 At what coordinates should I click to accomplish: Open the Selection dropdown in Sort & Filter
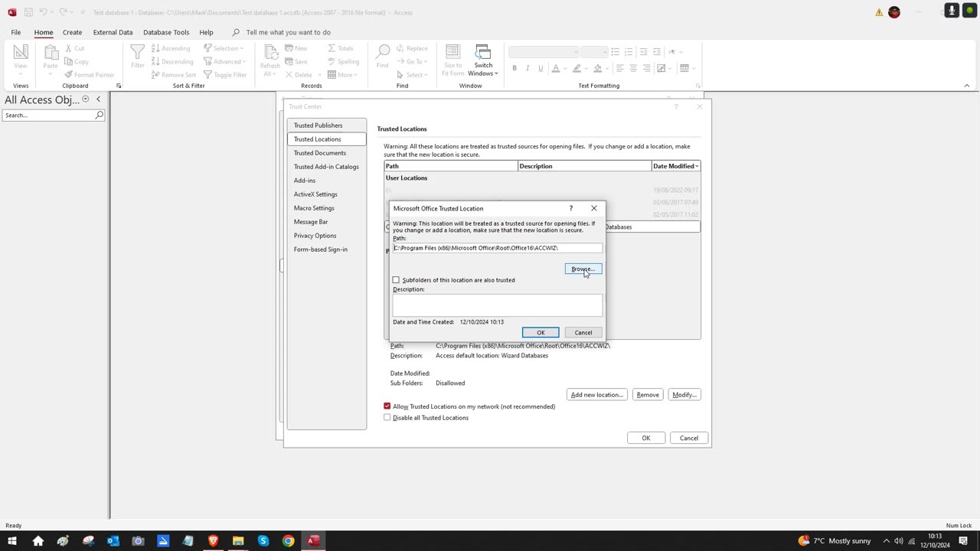(224, 48)
